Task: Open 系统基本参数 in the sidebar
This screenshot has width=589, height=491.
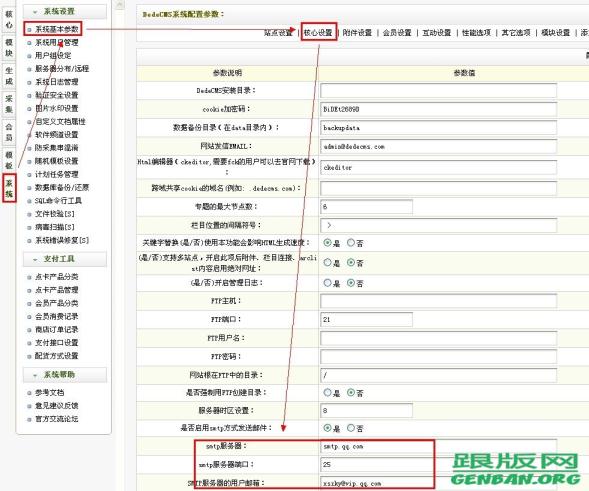Action: point(57,29)
